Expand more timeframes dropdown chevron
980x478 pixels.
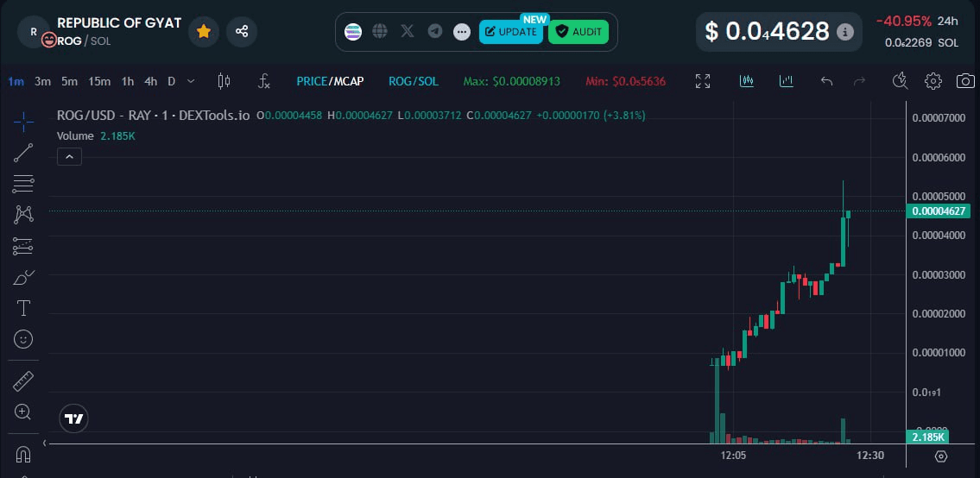(x=191, y=81)
